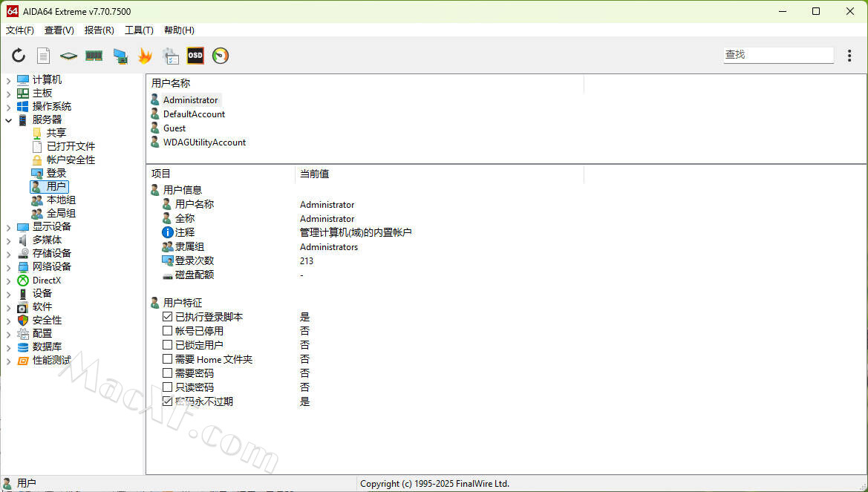Open the Report document icon

click(43, 56)
